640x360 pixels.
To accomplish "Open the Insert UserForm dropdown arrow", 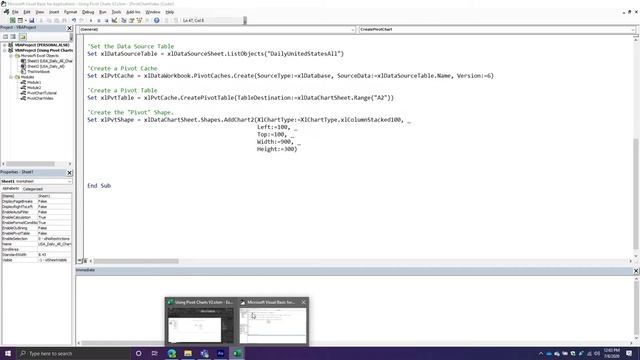I will tap(25, 20).
